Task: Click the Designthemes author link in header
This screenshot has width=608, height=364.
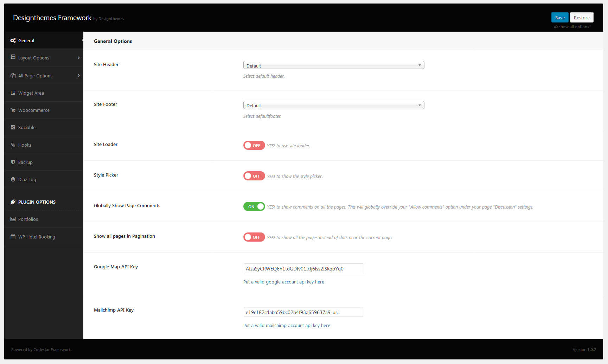Action: [x=111, y=19]
